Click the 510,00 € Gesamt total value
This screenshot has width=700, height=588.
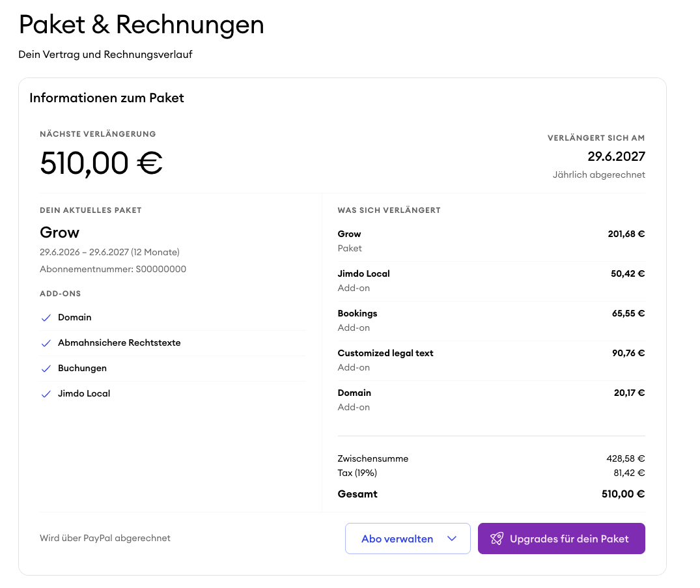[623, 494]
